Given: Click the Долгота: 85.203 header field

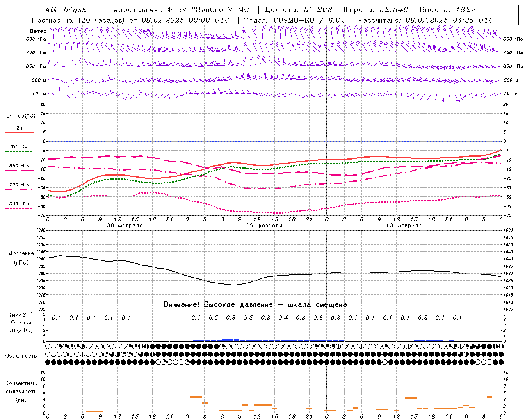Looking at the screenshot, I should pos(299,10).
